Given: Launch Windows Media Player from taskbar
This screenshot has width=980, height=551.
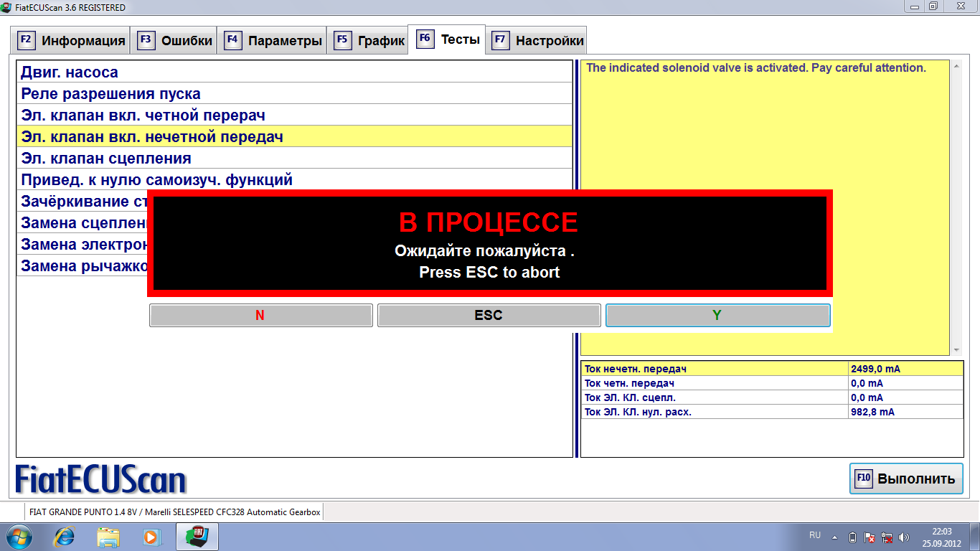Looking at the screenshot, I should coord(151,537).
